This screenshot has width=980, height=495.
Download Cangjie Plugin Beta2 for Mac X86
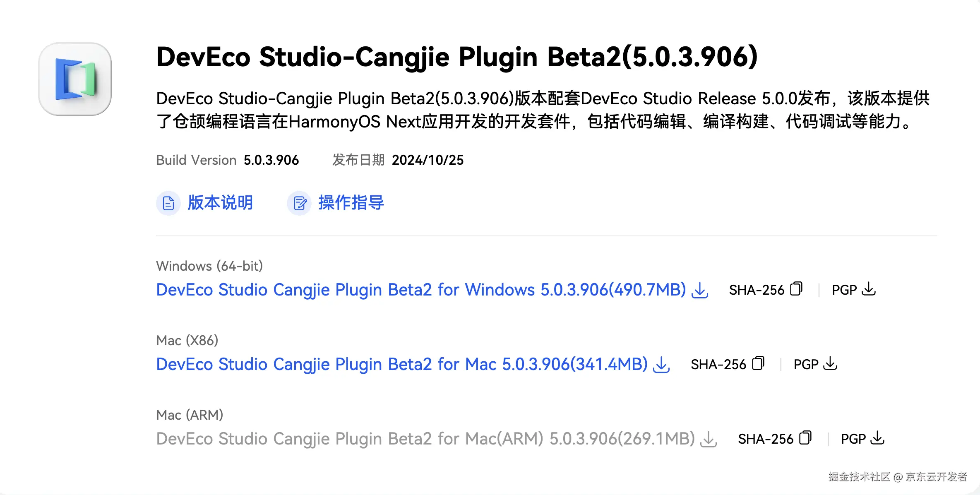pos(401,364)
